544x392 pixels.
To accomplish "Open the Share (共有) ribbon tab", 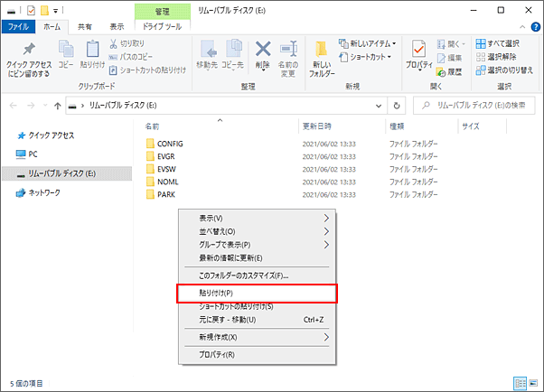I will pos(83,27).
